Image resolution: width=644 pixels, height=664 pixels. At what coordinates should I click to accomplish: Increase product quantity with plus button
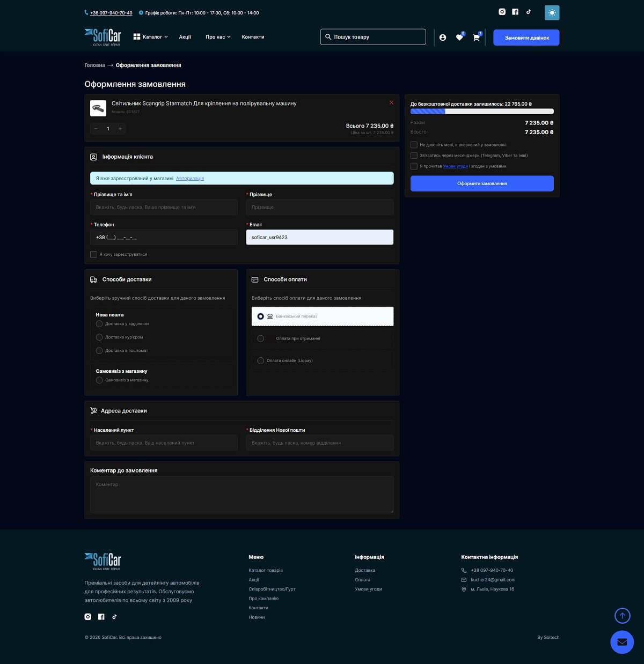pos(120,129)
